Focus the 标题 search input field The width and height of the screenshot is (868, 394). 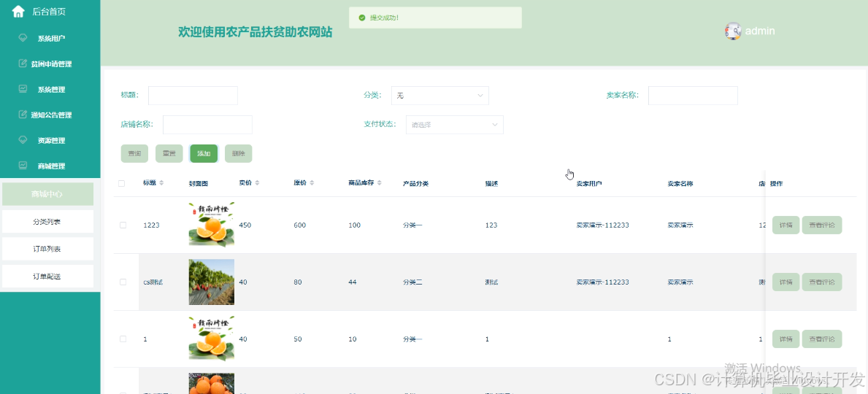pos(193,95)
